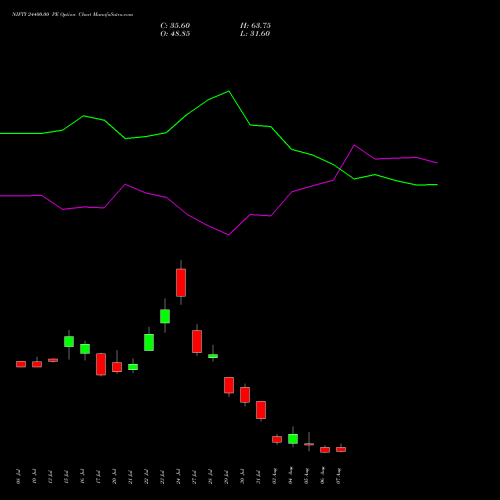Viewport: 500px width, 500px height.
Task: Click the open price value O: 48.85
Action: pyautogui.click(x=175, y=34)
